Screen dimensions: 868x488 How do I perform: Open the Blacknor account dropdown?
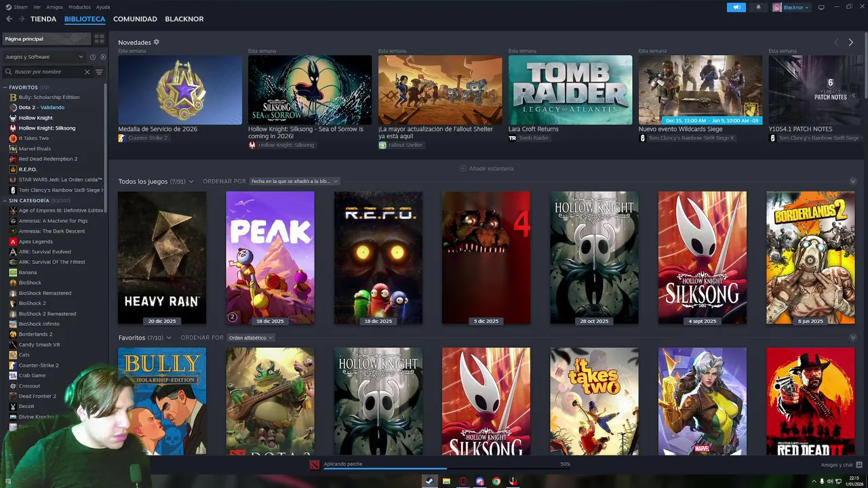791,7
